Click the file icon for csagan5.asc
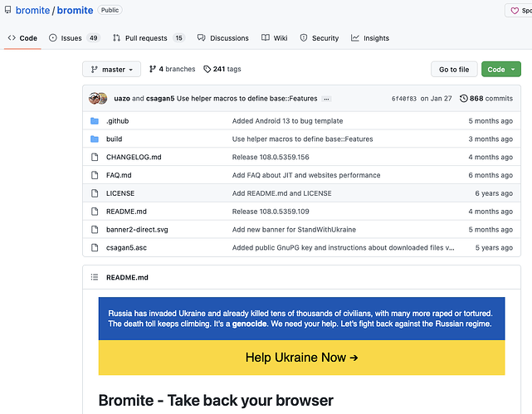Screen dimensions: 532x414 click(95, 248)
